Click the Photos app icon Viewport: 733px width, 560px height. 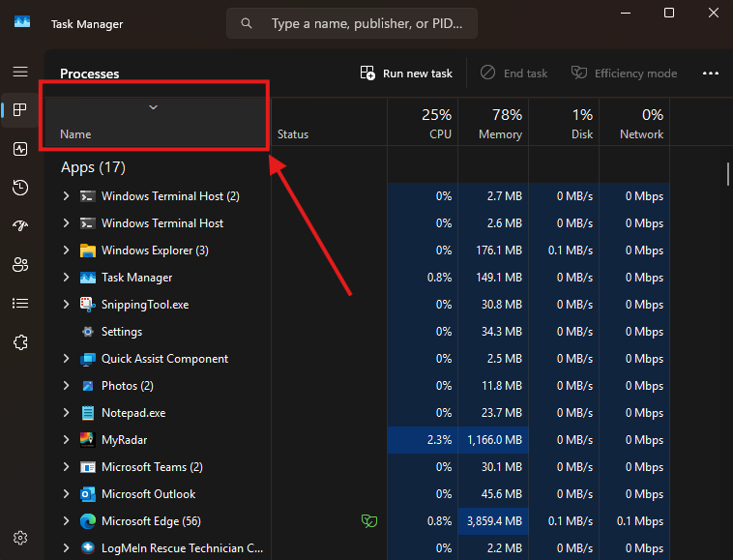(87, 386)
